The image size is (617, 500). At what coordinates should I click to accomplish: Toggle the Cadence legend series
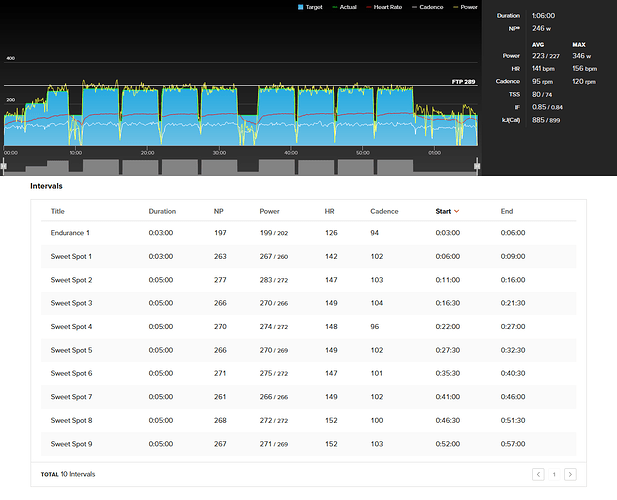[x=427, y=7]
